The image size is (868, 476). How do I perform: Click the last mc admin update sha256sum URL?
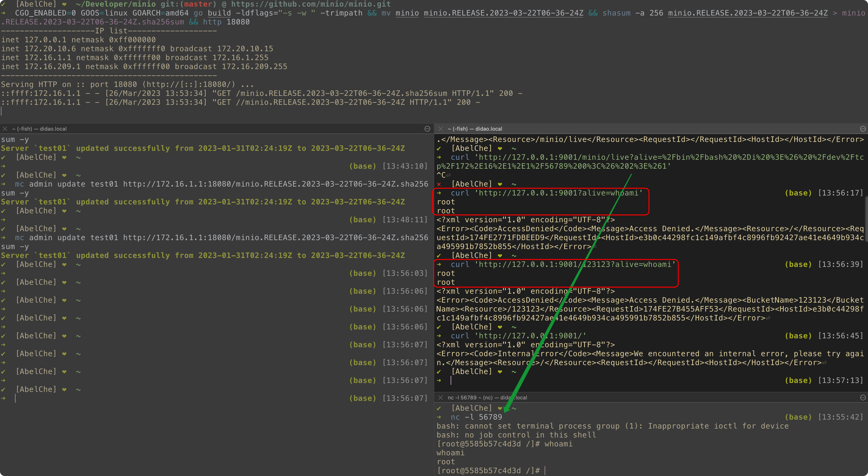(x=275, y=238)
